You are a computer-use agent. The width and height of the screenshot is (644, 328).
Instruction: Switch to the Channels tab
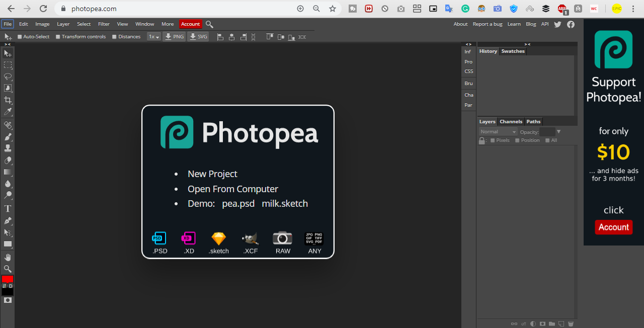click(511, 122)
